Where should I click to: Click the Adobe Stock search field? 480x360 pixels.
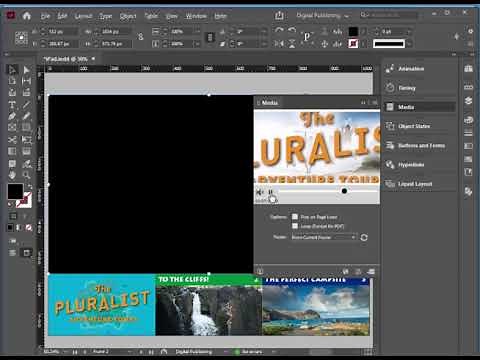point(389,15)
